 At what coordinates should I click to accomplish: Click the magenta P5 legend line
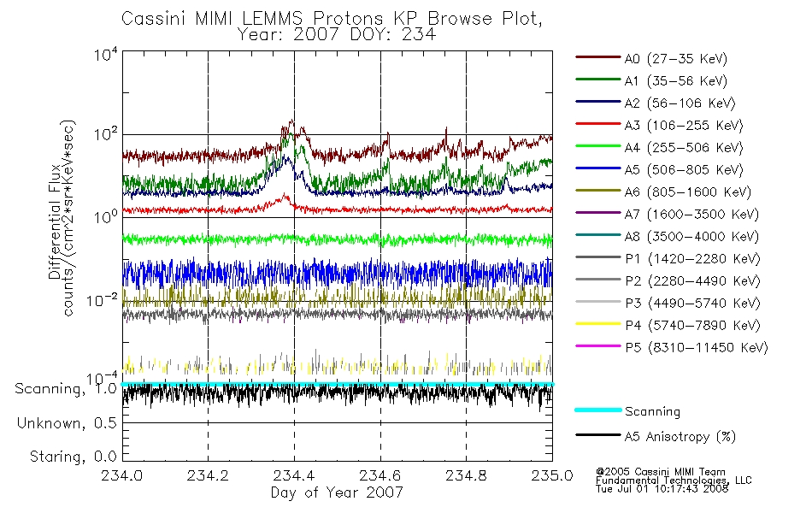point(597,346)
